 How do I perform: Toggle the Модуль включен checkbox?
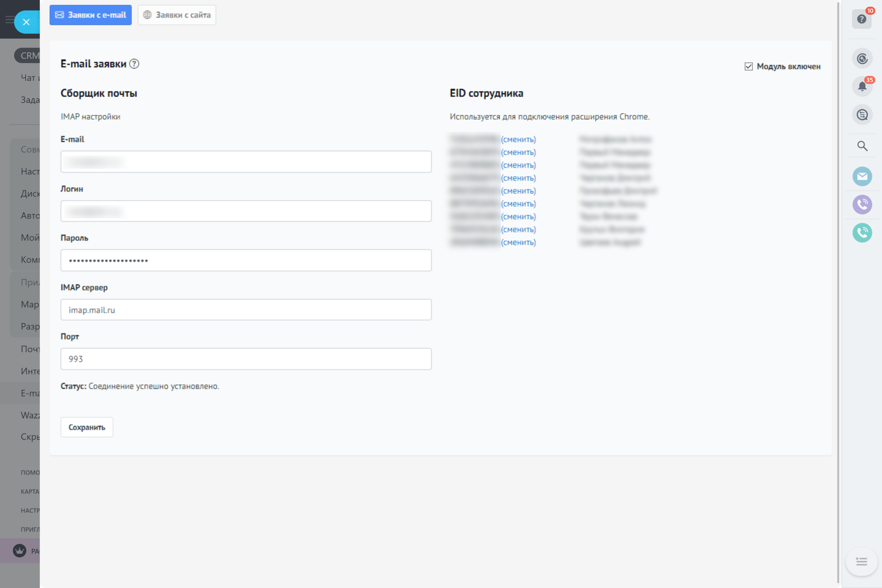[x=749, y=66]
